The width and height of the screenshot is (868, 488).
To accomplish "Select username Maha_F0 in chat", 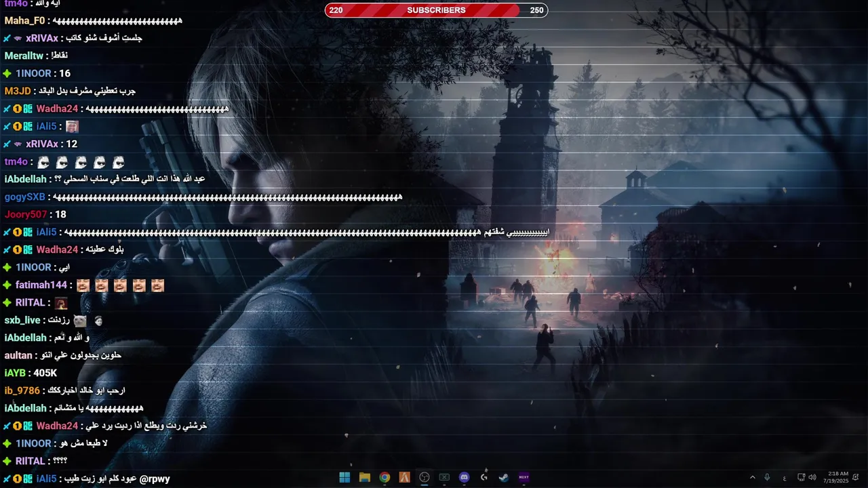I will (24, 21).
